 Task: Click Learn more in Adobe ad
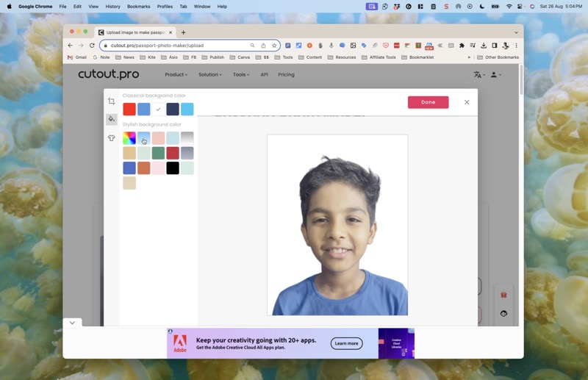coord(346,343)
